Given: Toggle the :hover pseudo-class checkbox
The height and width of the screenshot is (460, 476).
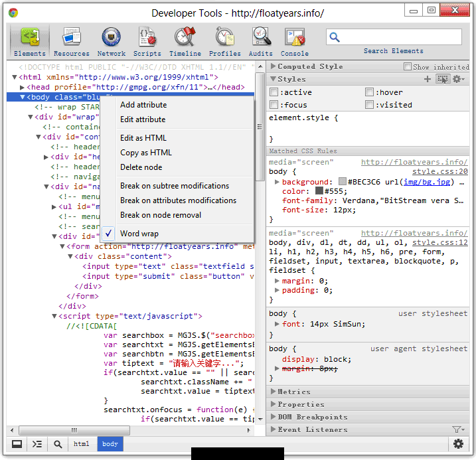Looking at the screenshot, I should click(369, 92).
